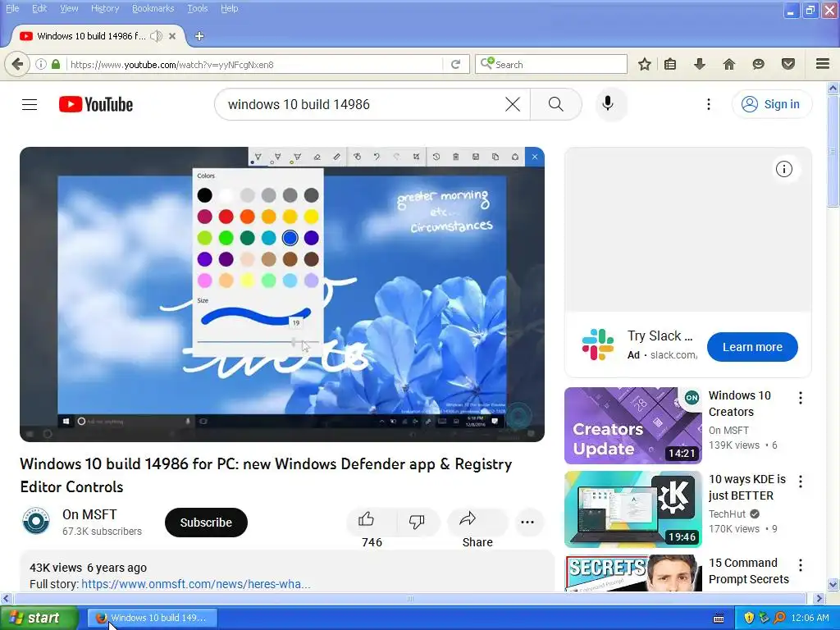Screen dimensions: 840x630
Task: Click Learn more on Slack ad
Action: pos(752,347)
